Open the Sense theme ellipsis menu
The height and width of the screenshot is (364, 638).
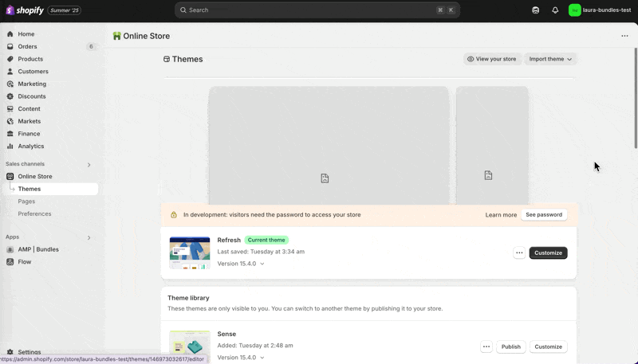(486, 347)
